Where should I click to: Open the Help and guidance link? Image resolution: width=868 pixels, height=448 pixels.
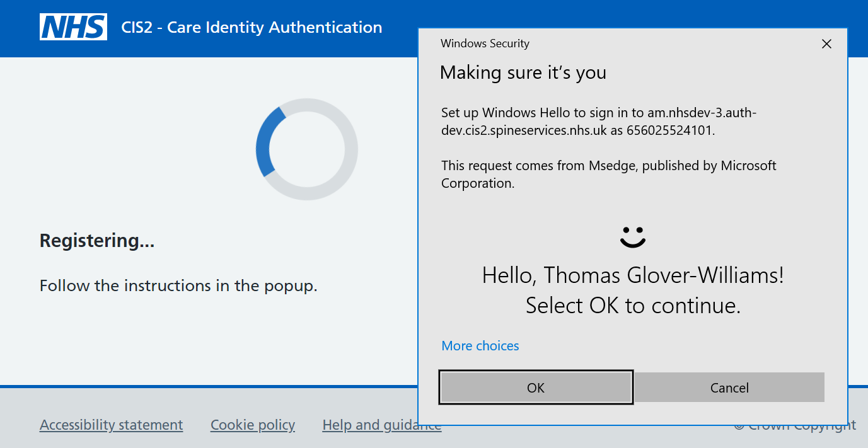(382, 425)
